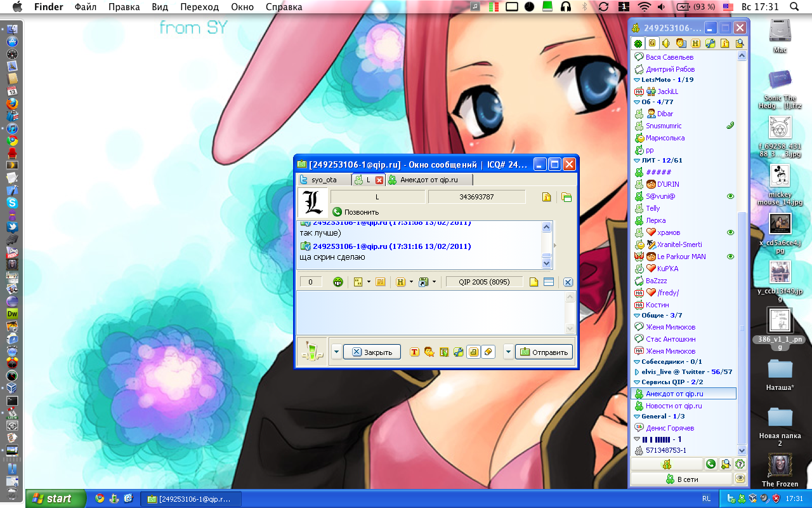
Task: Open history via the H icon in chat
Action: click(400, 281)
